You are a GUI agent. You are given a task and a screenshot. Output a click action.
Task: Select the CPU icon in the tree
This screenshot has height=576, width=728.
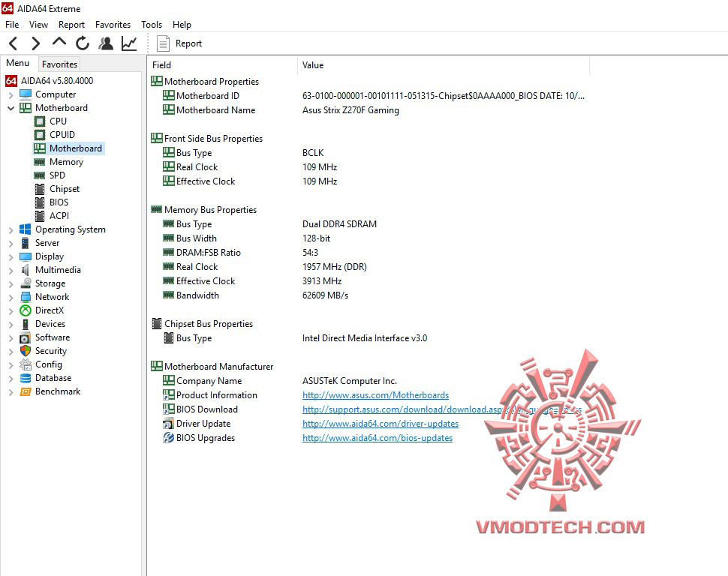40,121
